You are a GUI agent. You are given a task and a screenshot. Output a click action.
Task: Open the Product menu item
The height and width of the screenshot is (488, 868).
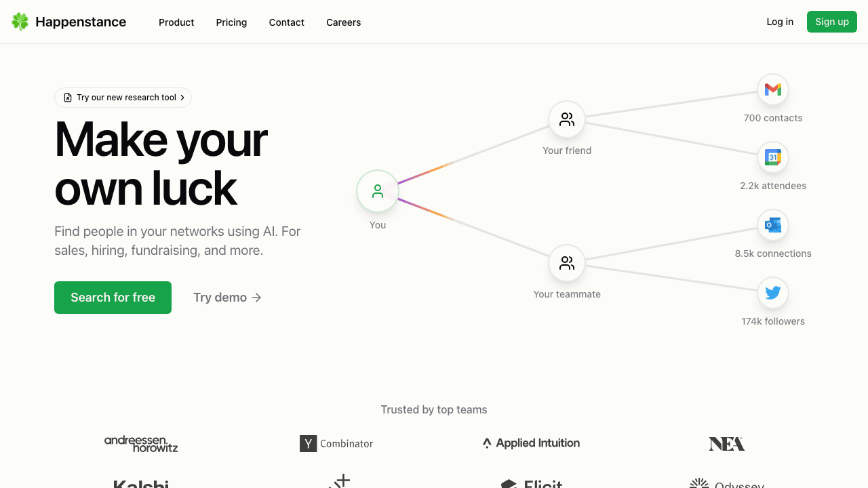click(176, 22)
